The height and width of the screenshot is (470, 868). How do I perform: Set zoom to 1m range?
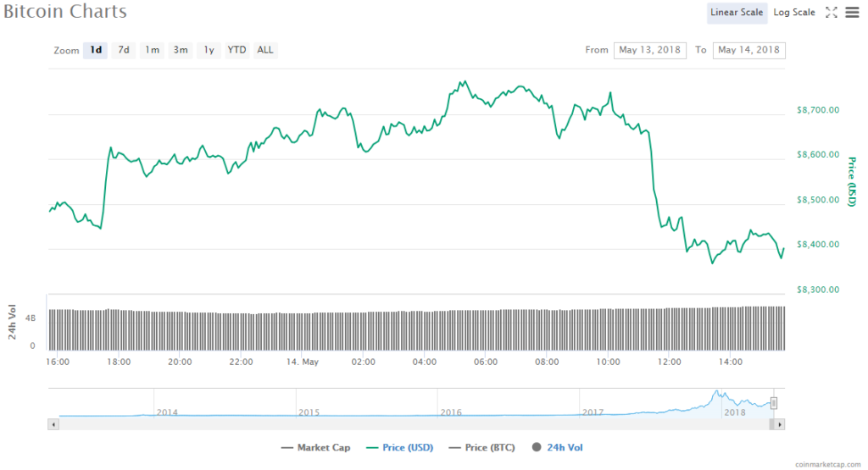pos(152,50)
